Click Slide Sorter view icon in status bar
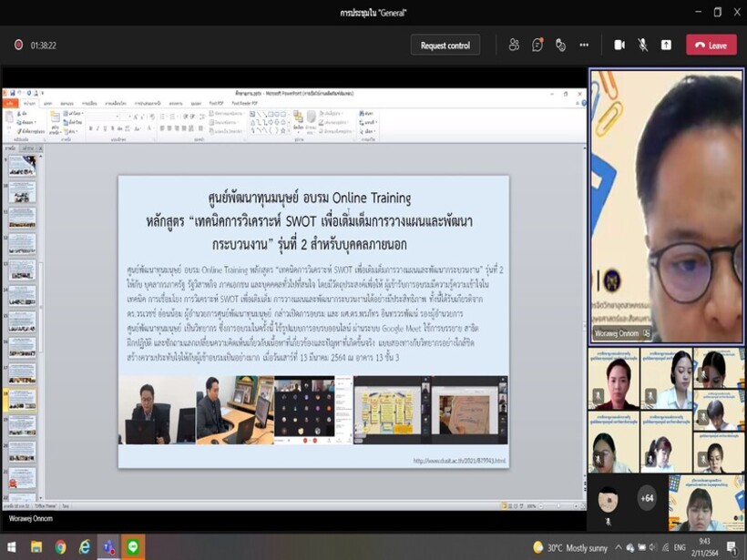Screen dimensions: 747x560 click(x=510, y=506)
